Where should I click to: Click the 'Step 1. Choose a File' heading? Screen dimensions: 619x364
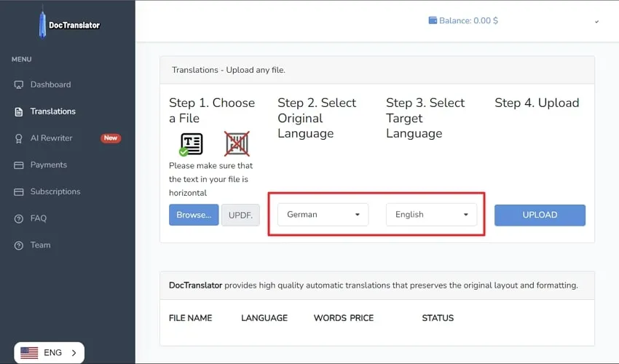point(212,110)
